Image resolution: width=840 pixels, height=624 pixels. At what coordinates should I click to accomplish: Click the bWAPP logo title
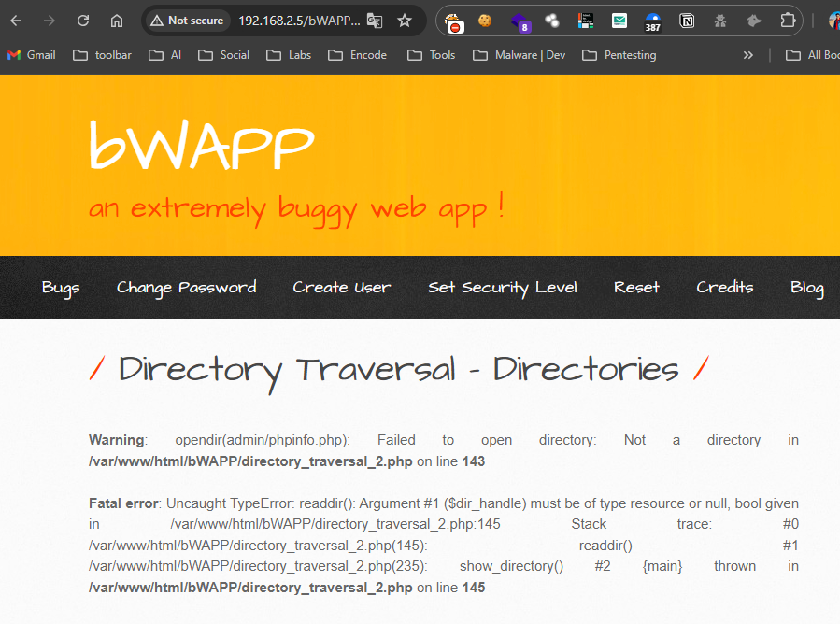coord(202,145)
